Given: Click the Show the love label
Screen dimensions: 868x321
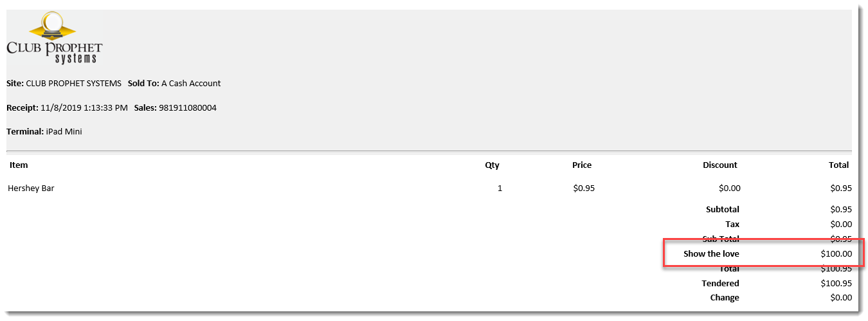Looking at the screenshot, I should tap(711, 253).
